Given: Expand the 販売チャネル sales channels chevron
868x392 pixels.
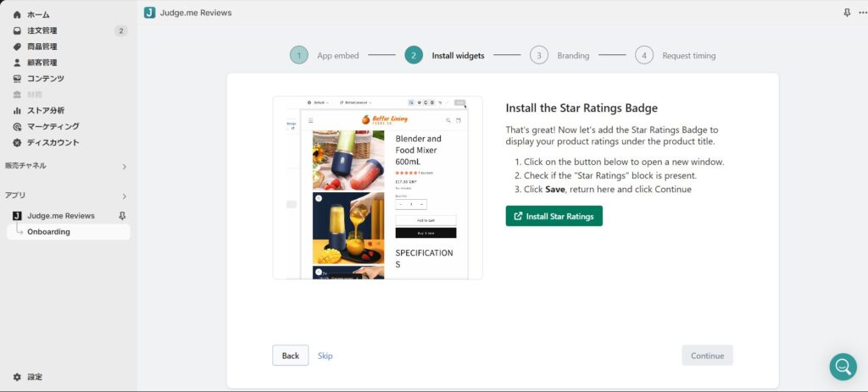Looking at the screenshot, I should click(124, 167).
